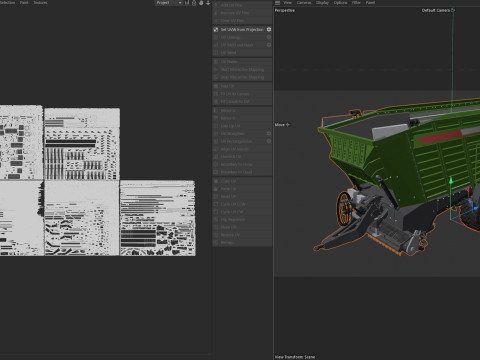This screenshot has height=360, width=480.
Task: Open the viewport Cameras menu
Action: 304,3
